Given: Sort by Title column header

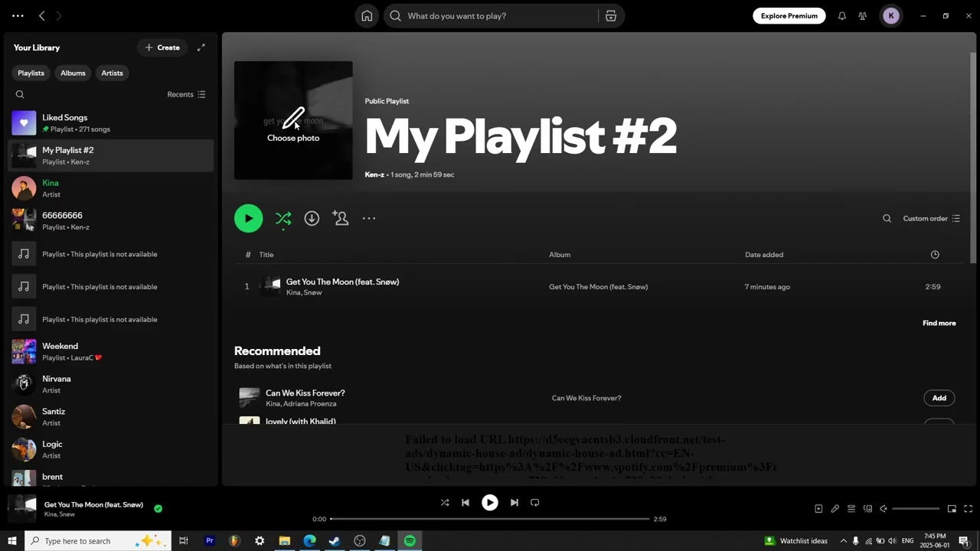Looking at the screenshot, I should [x=266, y=255].
